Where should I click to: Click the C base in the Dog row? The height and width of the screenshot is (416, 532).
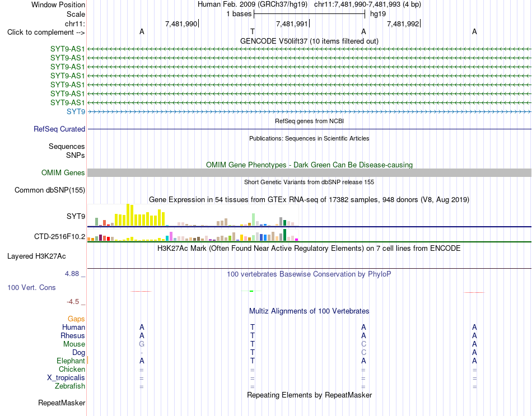pyautogui.click(x=363, y=353)
